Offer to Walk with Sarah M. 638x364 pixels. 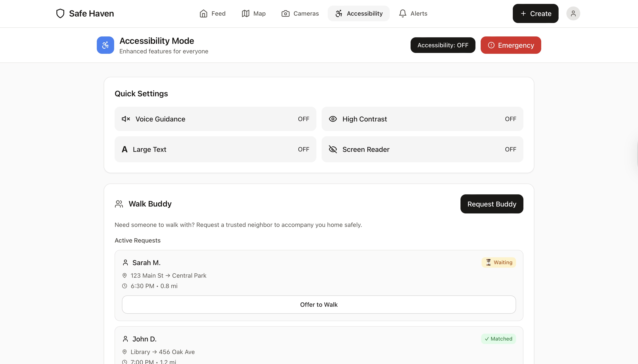point(319,305)
